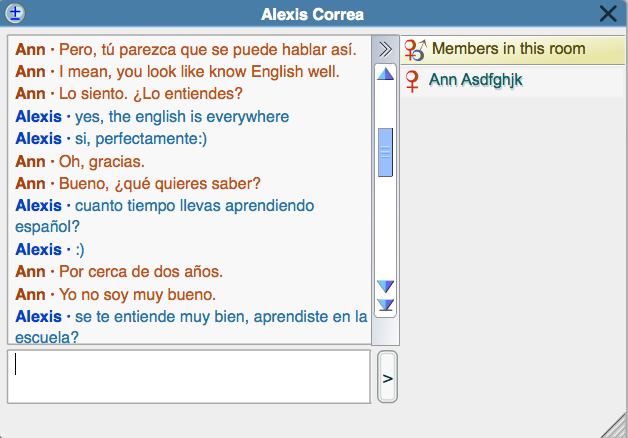Viewport: 628px width, 438px height.
Task: Click the plus icon in the title bar
Action: [x=15, y=14]
